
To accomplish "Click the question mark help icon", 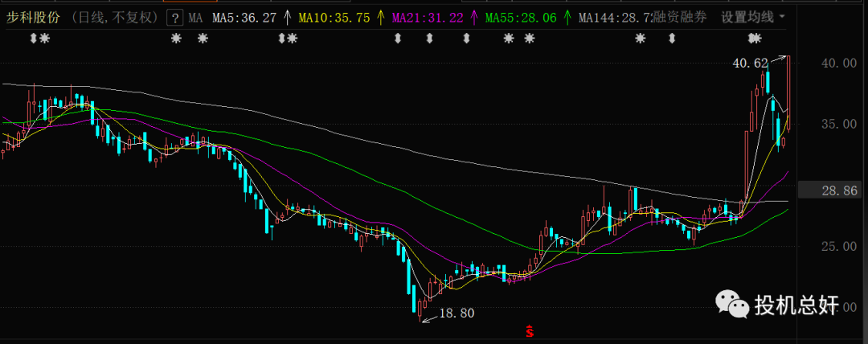I will tap(174, 17).
